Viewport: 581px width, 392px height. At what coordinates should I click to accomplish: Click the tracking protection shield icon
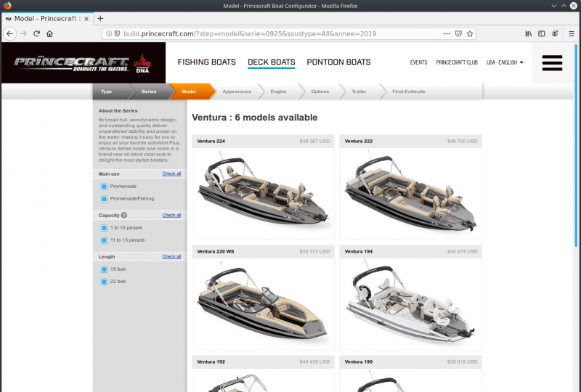pyautogui.click(x=117, y=33)
